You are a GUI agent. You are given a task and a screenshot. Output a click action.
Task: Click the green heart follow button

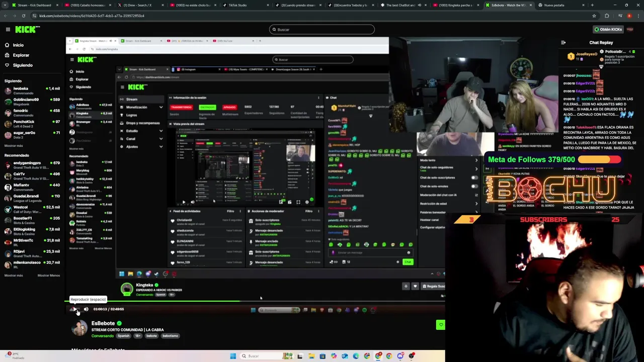pyautogui.click(x=441, y=325)
